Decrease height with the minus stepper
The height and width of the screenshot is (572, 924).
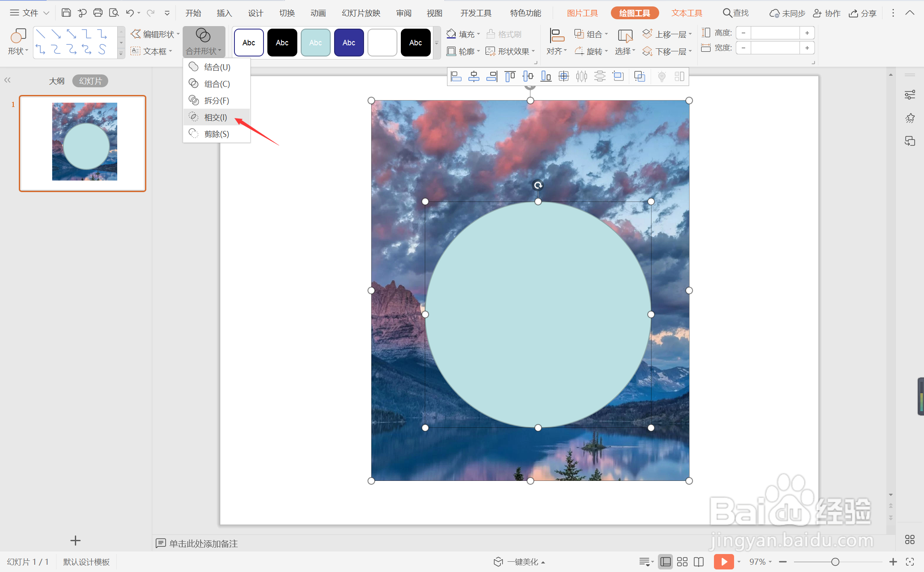pos(743,33)
